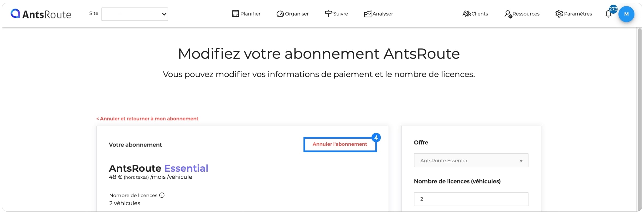Open the Offre AntsRoute Essential dropdown

point(471,160)
